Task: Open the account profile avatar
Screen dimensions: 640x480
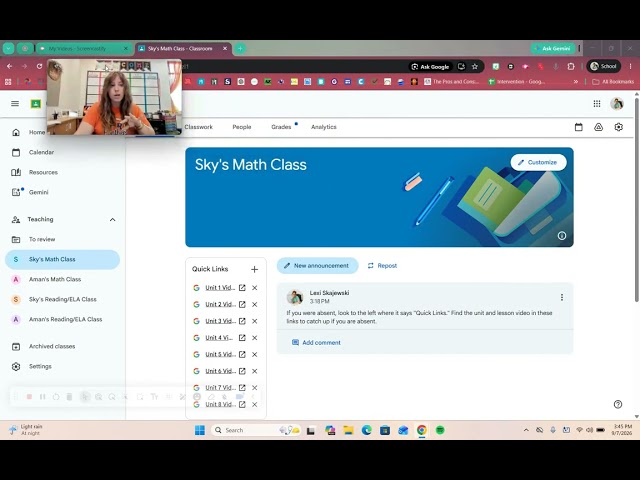Action: pyautogui.click(x=617, y=104)
